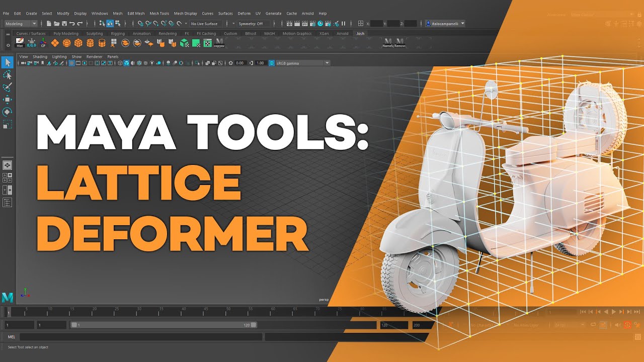Click the CP center pivot shelf icon

tap(43, 43)
